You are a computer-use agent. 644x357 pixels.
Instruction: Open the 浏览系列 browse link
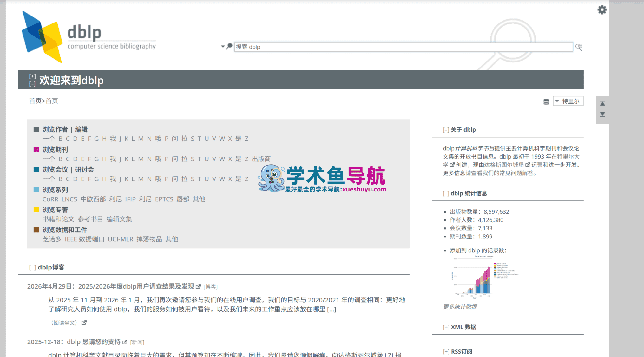(x=55, y=190)
